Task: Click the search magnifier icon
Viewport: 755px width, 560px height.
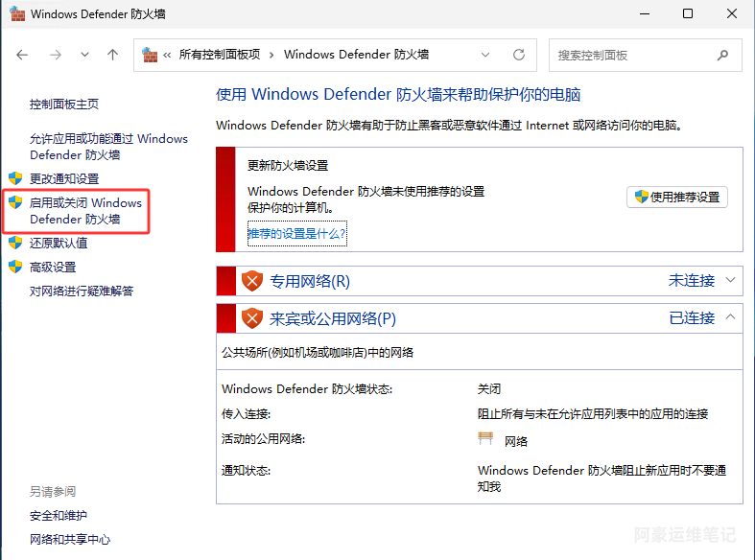Action: tap(724, 56)
